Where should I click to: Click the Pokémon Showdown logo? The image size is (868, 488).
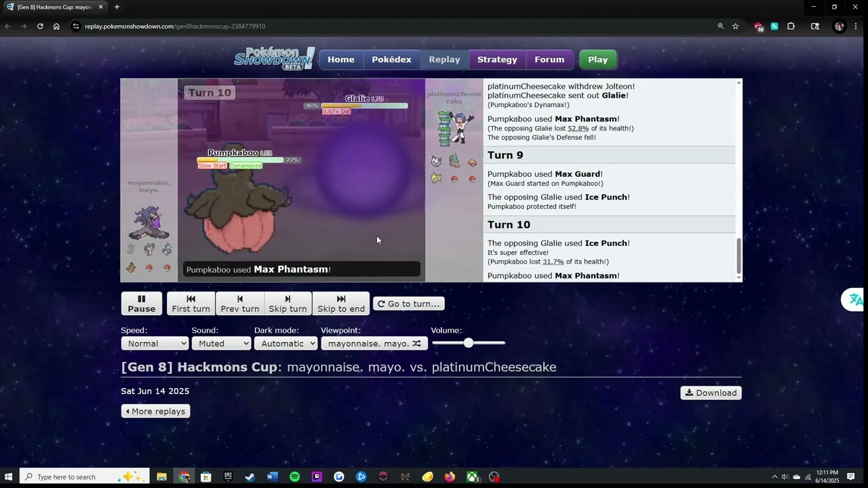tap(274, 58)
